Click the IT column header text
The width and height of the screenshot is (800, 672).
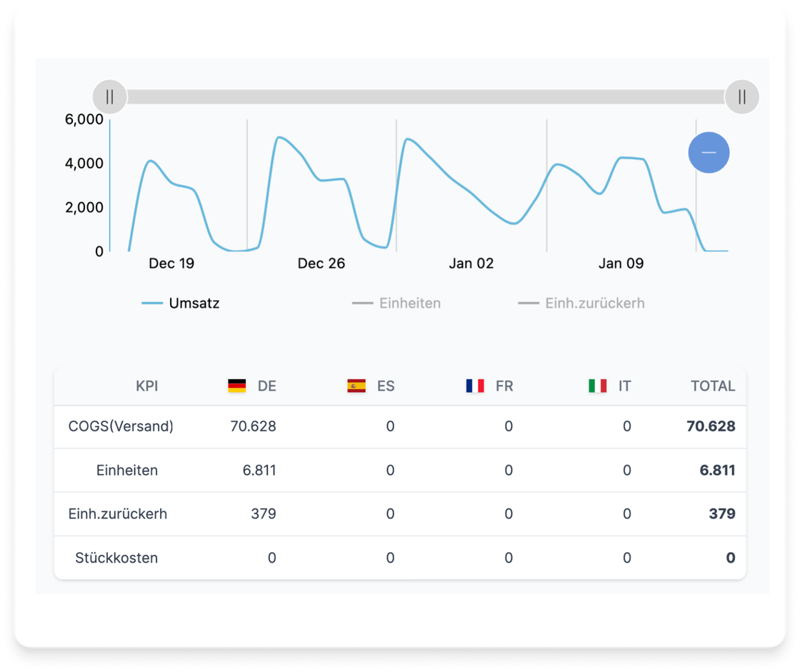[624, 386]
